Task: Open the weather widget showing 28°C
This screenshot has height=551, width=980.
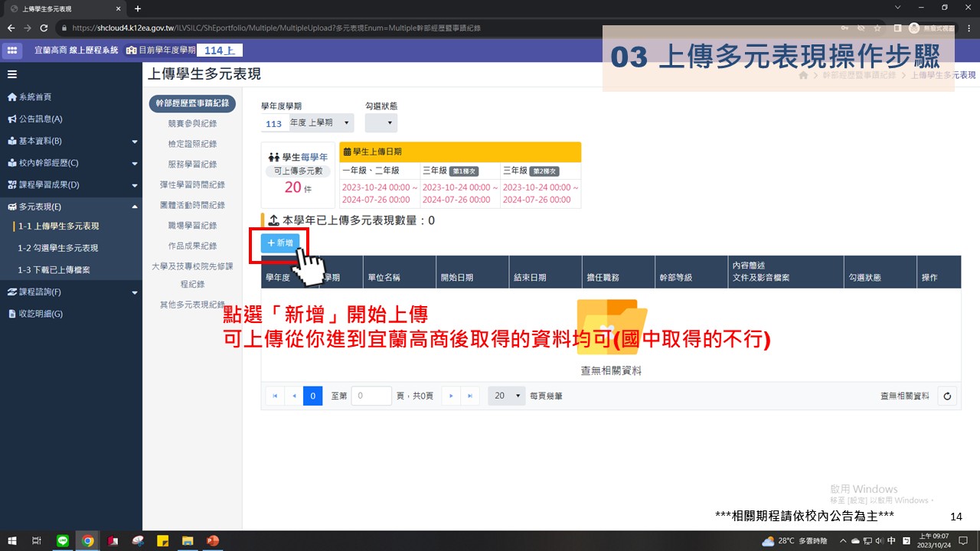Action: click(x=795, y=540)
